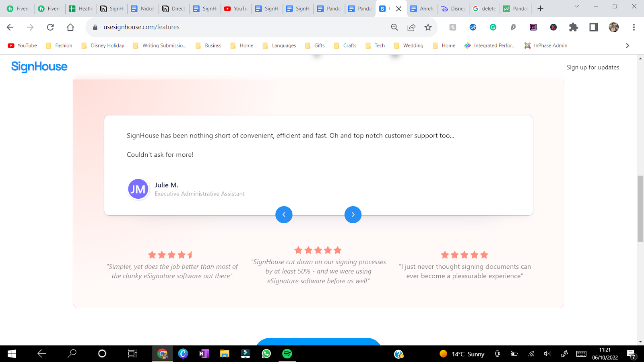Open the InPhase Admin bookmark
The width and height of the screenshot is (644, 362).
(546, 45)
